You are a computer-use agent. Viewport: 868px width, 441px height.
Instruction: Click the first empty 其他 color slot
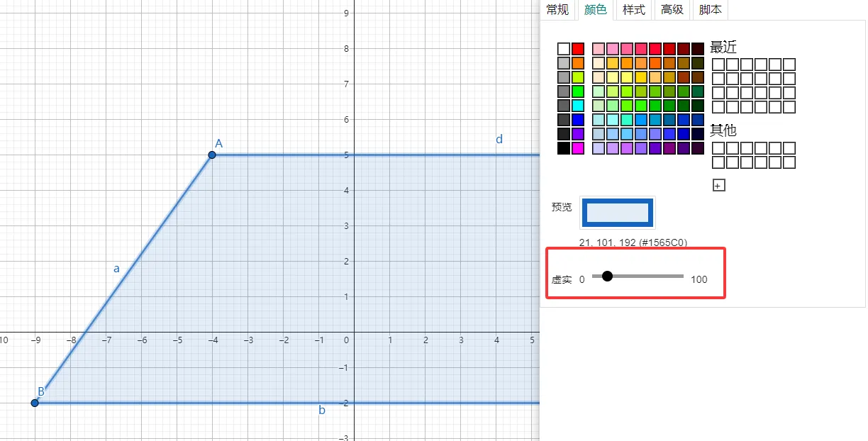tap(718, 148)
